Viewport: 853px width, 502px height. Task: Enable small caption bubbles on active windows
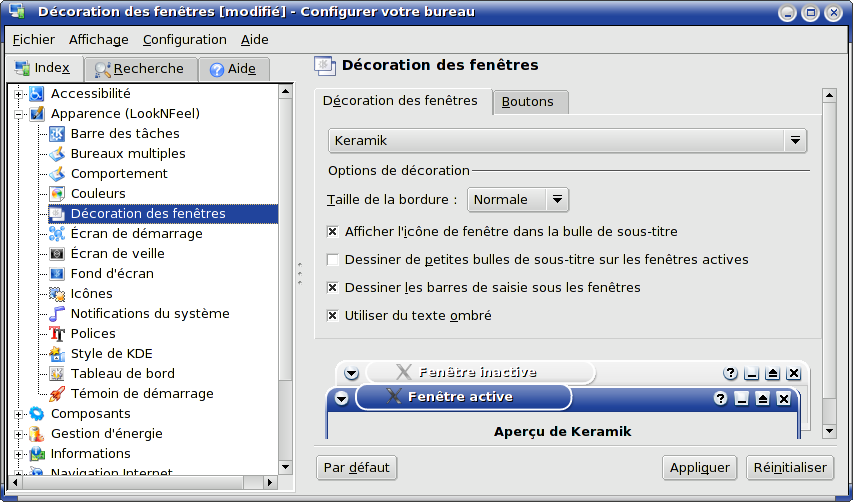[x=332, y=259]
